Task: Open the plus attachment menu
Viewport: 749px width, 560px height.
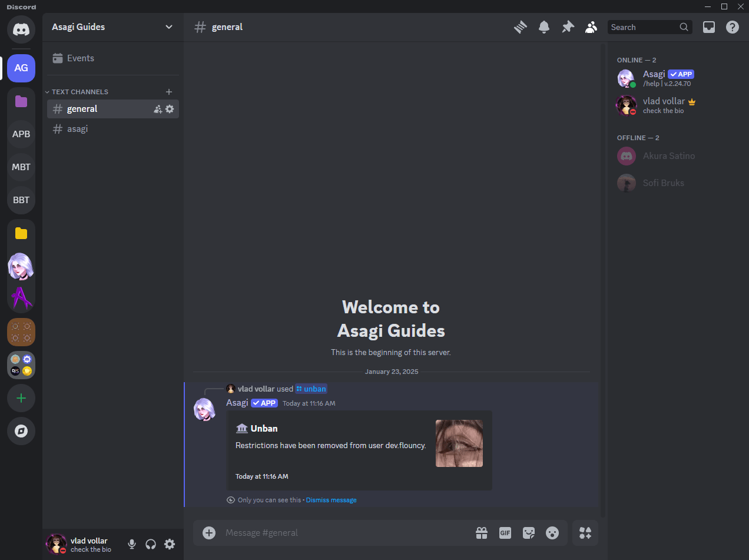Action: (x=209, y=533)
